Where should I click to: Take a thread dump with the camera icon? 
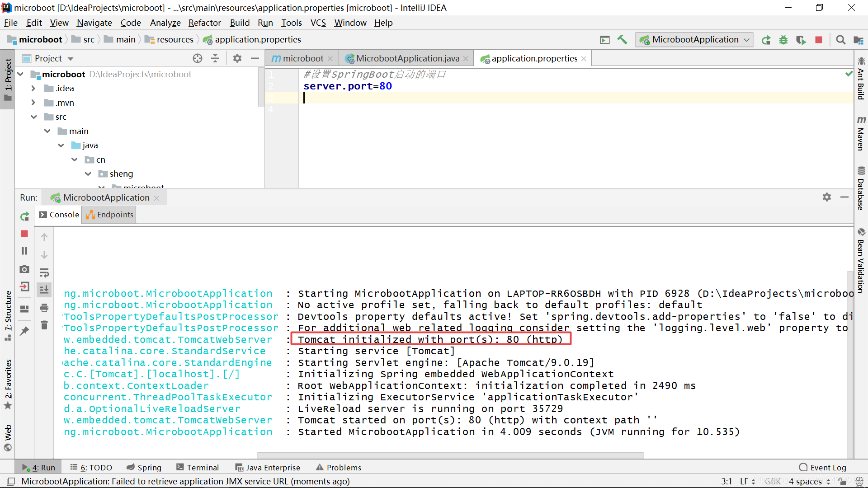(x=24, y=269)
